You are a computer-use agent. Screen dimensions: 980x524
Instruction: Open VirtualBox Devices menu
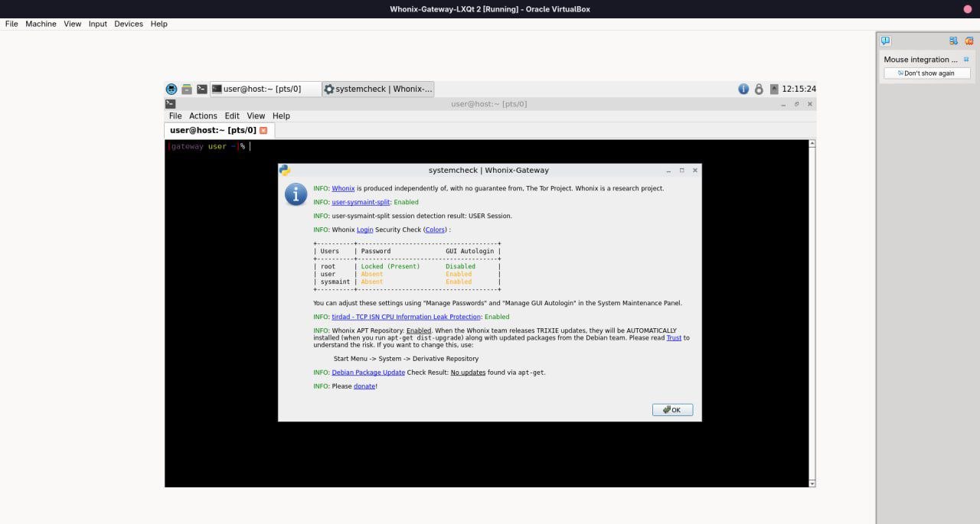129,24
